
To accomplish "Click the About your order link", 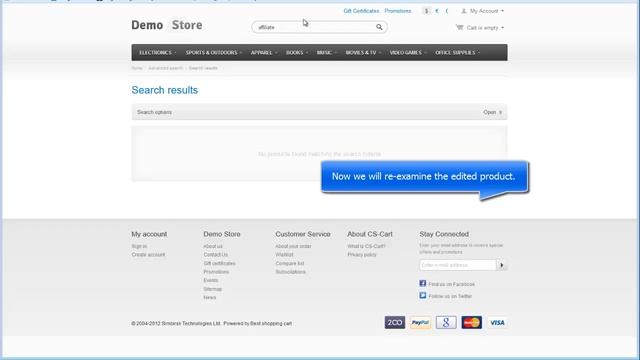I will pyautogui.click(x=293, y=246).
